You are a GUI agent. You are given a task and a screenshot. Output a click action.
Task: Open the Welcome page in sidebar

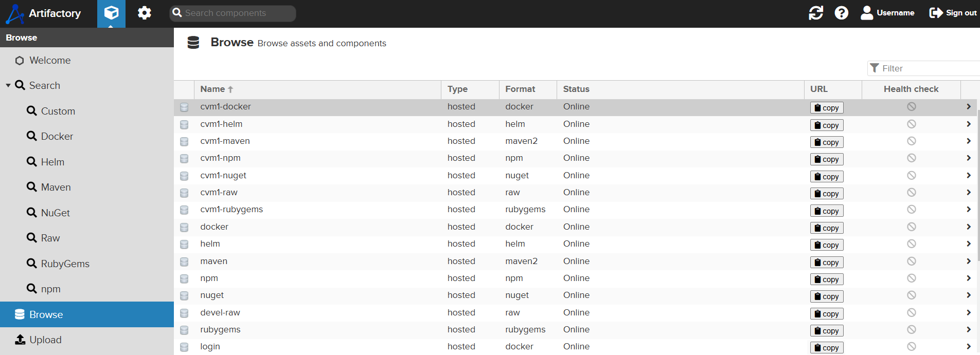[x=50, y=60]
